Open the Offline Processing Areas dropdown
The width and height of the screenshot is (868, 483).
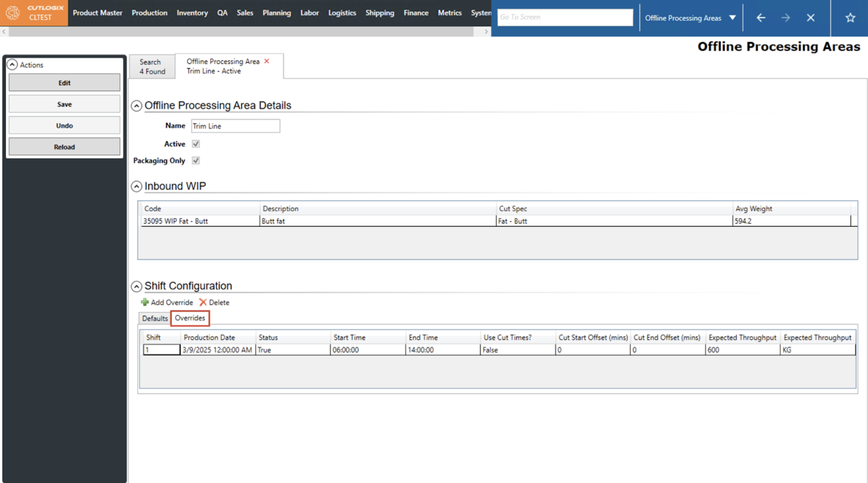click(732, 18)
